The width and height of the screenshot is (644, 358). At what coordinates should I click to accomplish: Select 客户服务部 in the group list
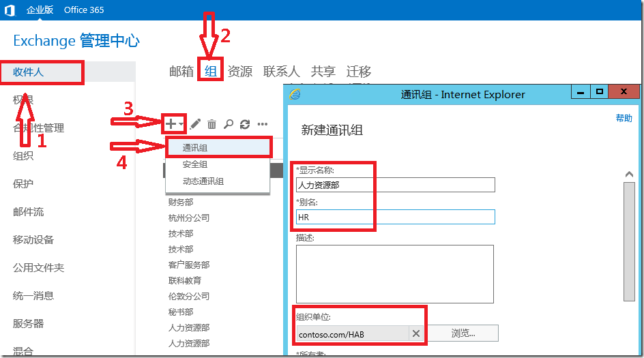(189, 265)
